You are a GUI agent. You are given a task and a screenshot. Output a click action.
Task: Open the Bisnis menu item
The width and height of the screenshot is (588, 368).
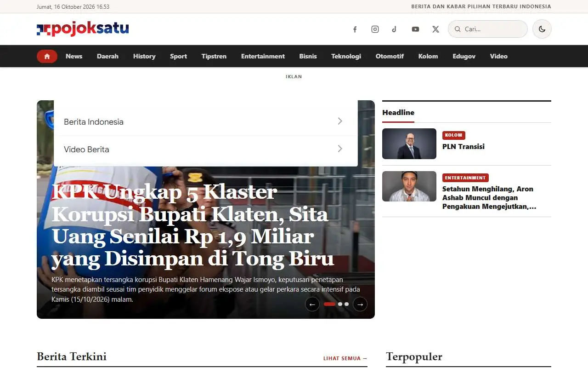tap(308, 56)
